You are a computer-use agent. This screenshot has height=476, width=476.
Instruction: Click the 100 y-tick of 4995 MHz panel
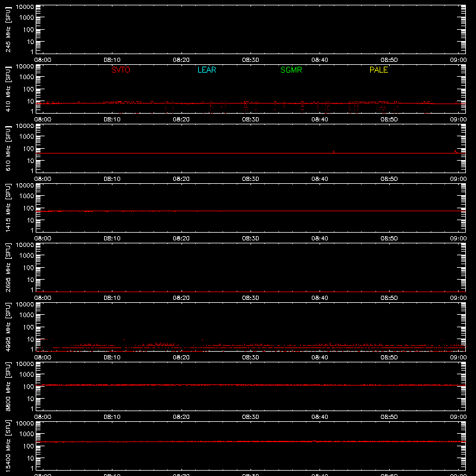29,327
